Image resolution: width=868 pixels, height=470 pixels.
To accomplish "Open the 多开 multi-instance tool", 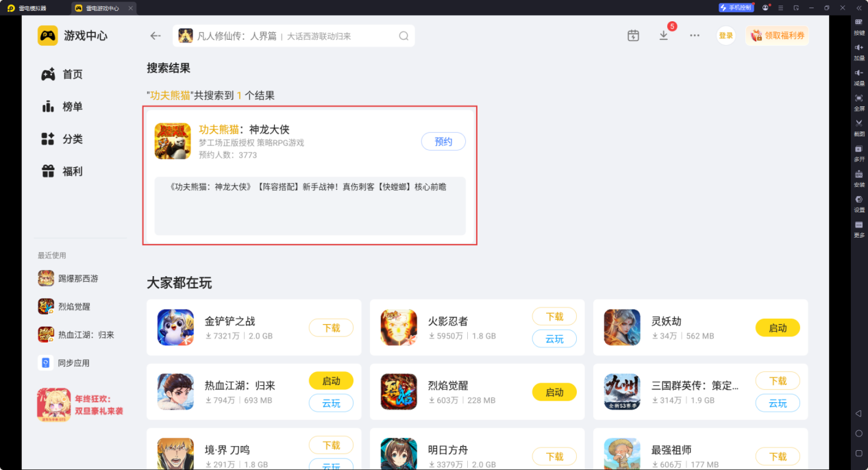I will point(858,152).
